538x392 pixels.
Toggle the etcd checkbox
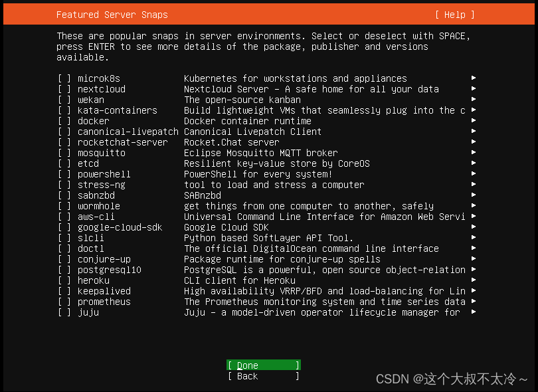coord(64,163)
